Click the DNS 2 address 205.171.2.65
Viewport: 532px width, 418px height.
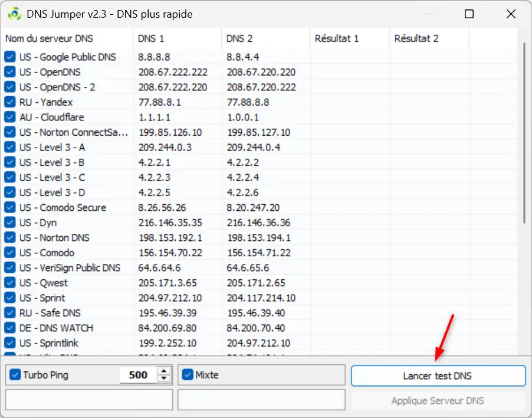pyautogui.click(x=256, y=283)
